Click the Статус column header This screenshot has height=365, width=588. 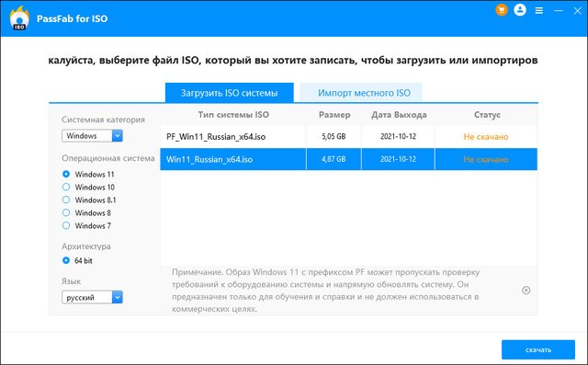click(487, 115)
